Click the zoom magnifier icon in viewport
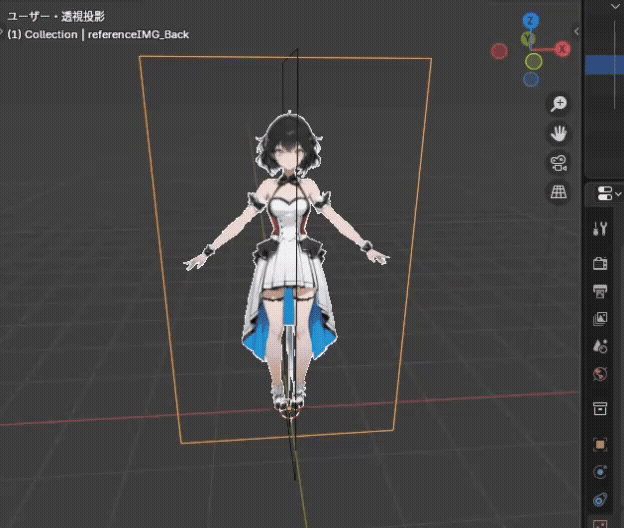624x528 pixels. pyautogui.click(x=559, y=104)
